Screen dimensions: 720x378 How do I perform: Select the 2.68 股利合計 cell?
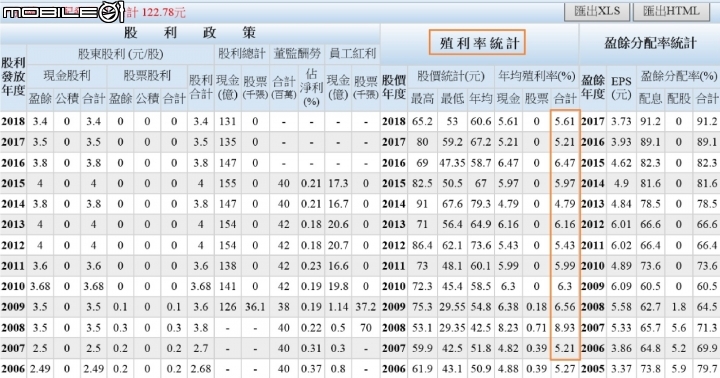coord(201,369)
